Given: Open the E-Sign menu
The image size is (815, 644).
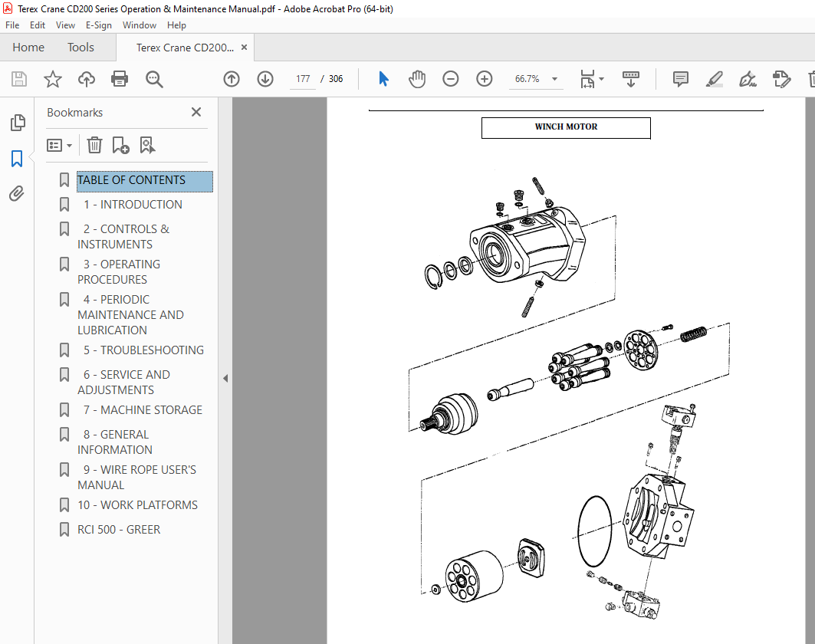Looking at the screenshot, I should (99, 25).
